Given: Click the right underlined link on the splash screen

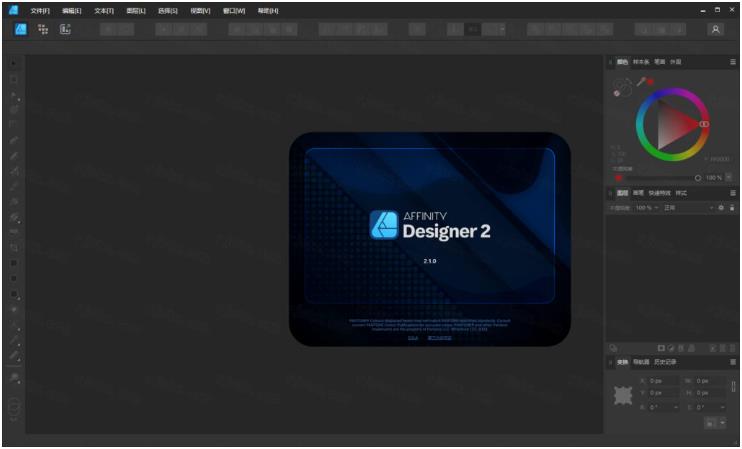Looking at the screenshot, I should point(440,338).
